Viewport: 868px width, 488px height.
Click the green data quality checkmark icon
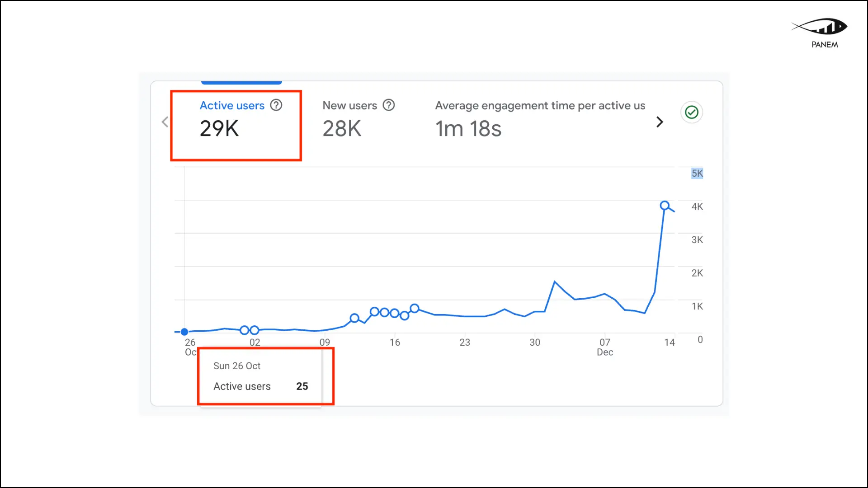(691, 113)
